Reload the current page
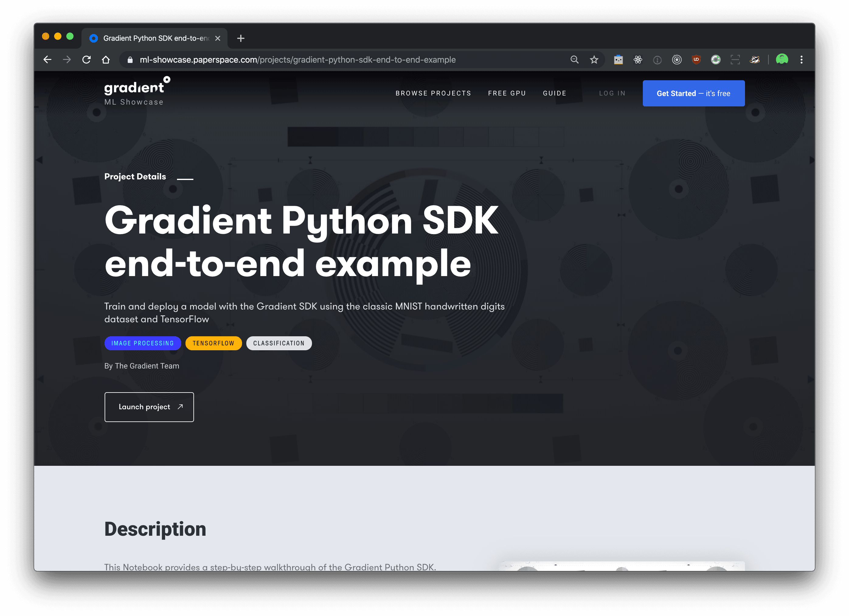The image size is (849, 616). click(86, 60)
